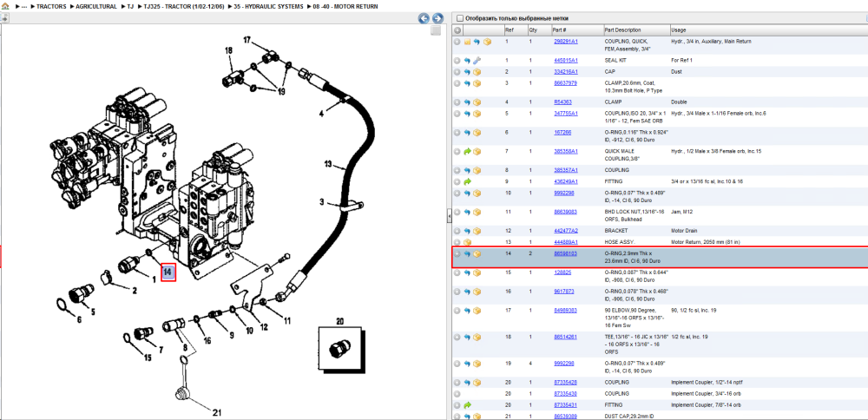This screenshot has height=420, width=868.
Task: Open part number link 86598103
Action: coord(565,253)
